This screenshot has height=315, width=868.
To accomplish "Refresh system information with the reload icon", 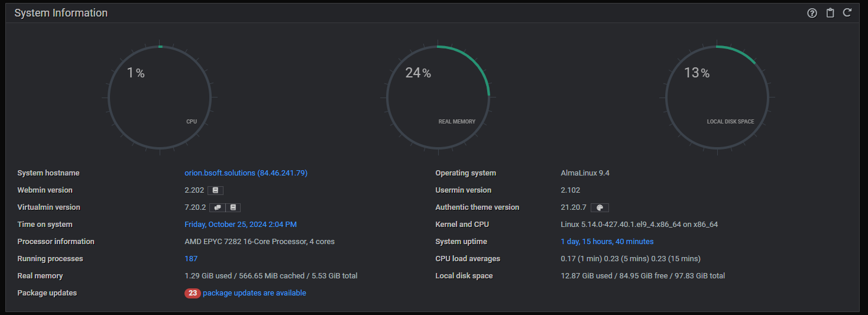I will [847, 12].
